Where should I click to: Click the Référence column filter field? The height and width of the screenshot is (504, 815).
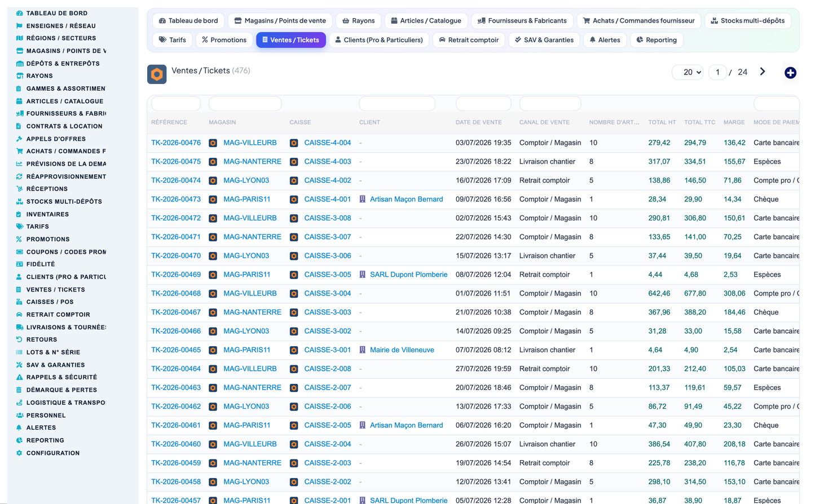coord(176,104)
